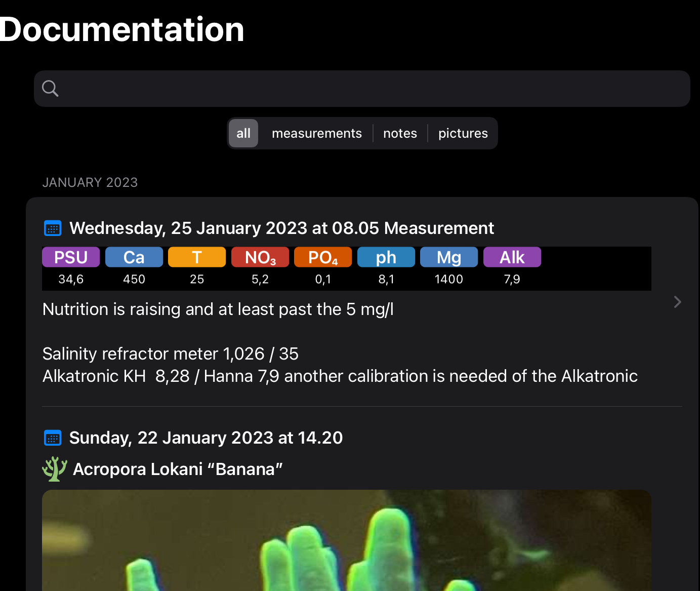Tap the orange PO₄ phosphate badge
The width and height of the screenshot is (700, 591).
323,257
